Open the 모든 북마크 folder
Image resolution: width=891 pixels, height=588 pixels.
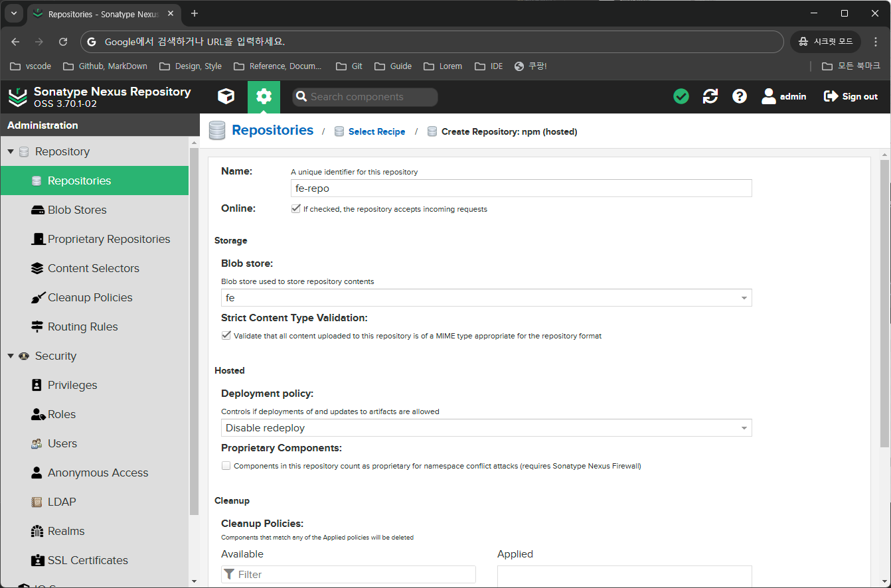851,66
